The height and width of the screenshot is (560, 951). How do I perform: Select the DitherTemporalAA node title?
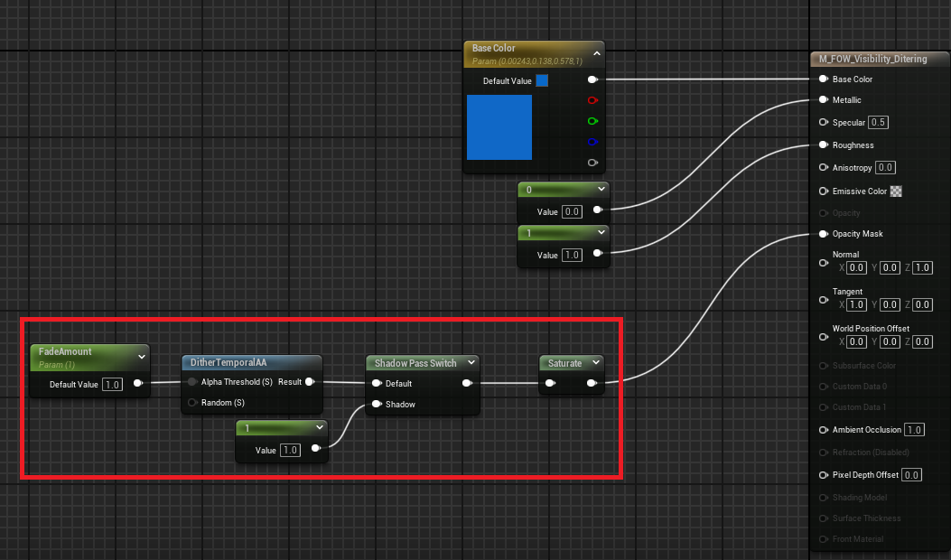228,362
